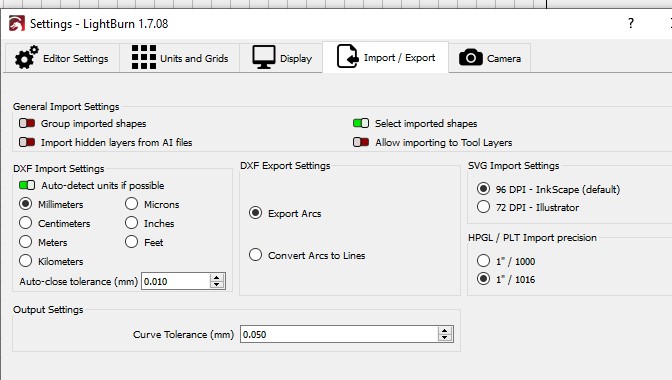This screenshot has height=380, width=672.
Task: Click the Import / Export document icon
Action: click(x=347, y=57)
